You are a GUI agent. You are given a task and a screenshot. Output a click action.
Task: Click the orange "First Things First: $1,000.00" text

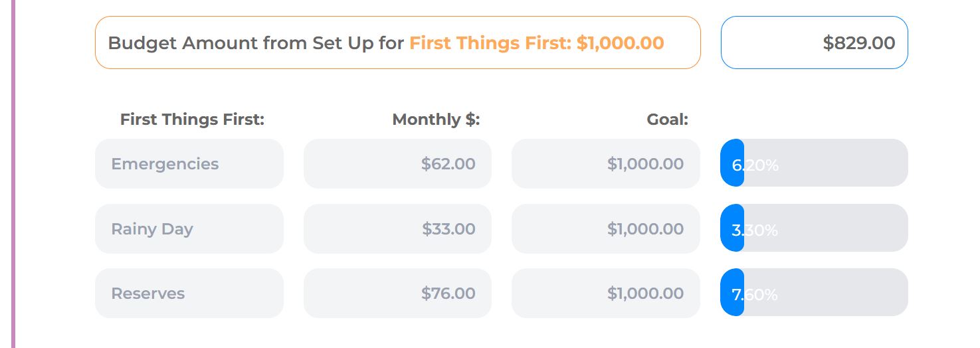pyautogui.click(x=536, y=43)
